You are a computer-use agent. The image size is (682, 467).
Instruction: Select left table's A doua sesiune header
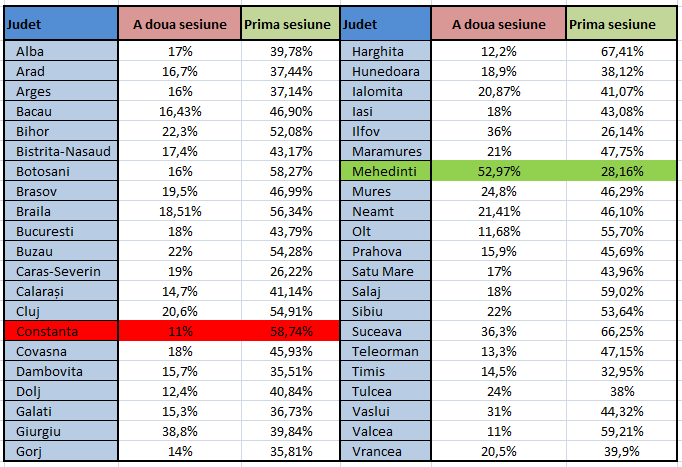pos(180,24)
